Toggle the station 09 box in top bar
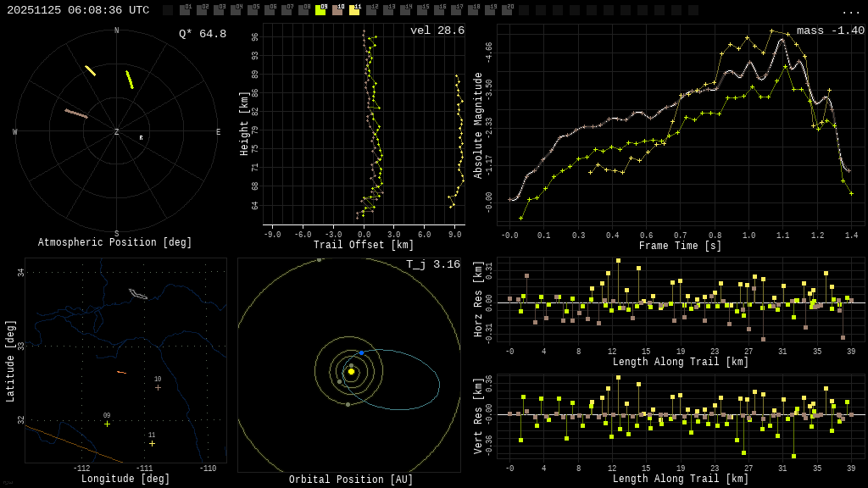The height and width of the screenshot is (488, 868). pyautogui.click(x=320, y=10)
